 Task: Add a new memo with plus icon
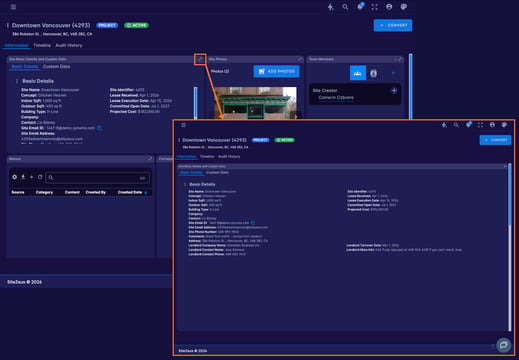[x=32, y=177]
